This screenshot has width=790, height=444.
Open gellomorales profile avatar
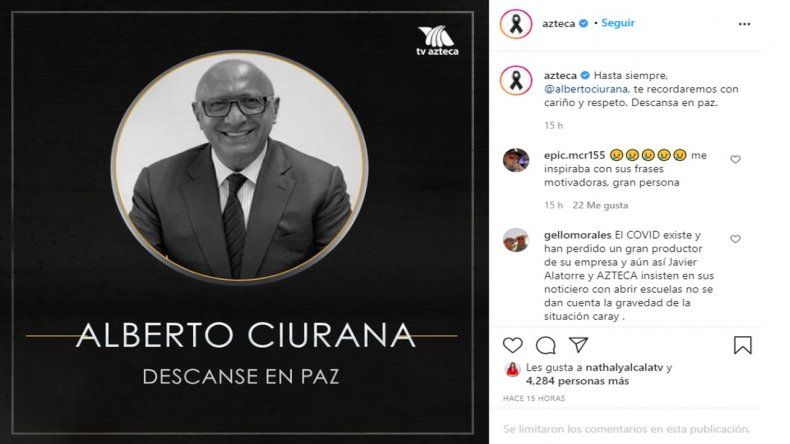coord(516,240)
